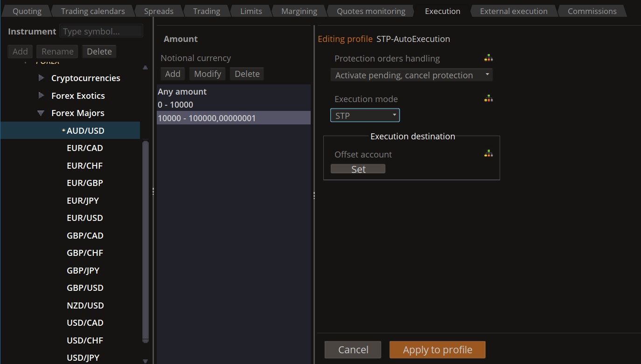This screenshot has width=641, height=364.
Task: Go to Quotes monitoring tab
Action: coord(371,11)
